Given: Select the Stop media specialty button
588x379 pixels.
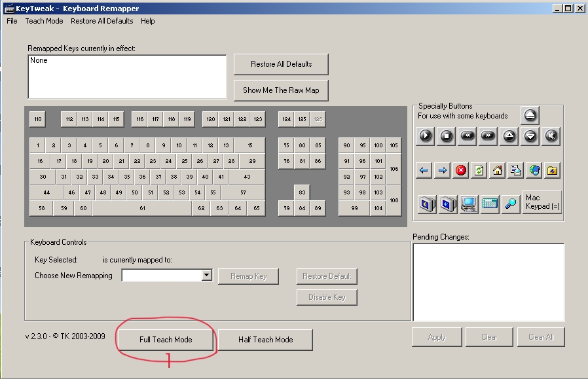Looking at the screenshot, I should [447, 135].
